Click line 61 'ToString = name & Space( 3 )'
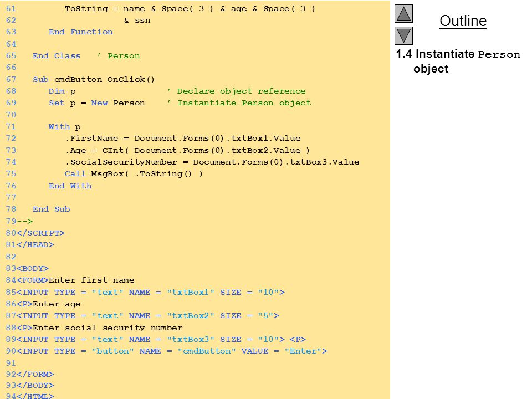 tap(190, 8)
